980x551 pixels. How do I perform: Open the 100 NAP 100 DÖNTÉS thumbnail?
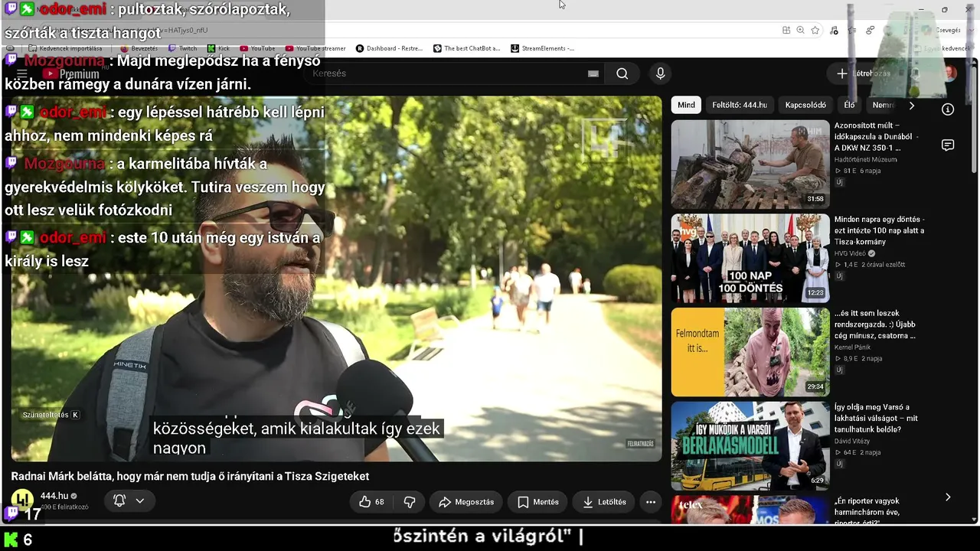pyautogui.click(x=750, y=259)
